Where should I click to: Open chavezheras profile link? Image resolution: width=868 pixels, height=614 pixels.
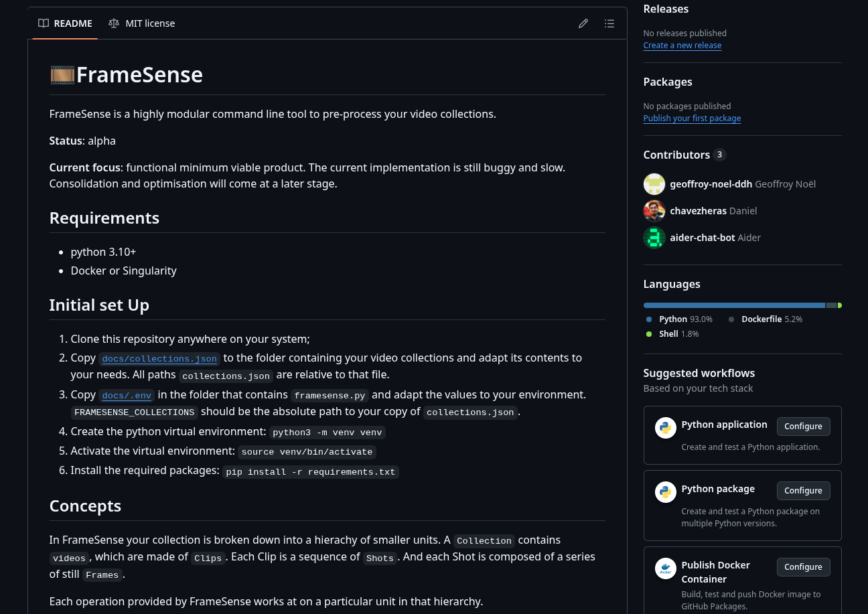[x=698, y=211]
